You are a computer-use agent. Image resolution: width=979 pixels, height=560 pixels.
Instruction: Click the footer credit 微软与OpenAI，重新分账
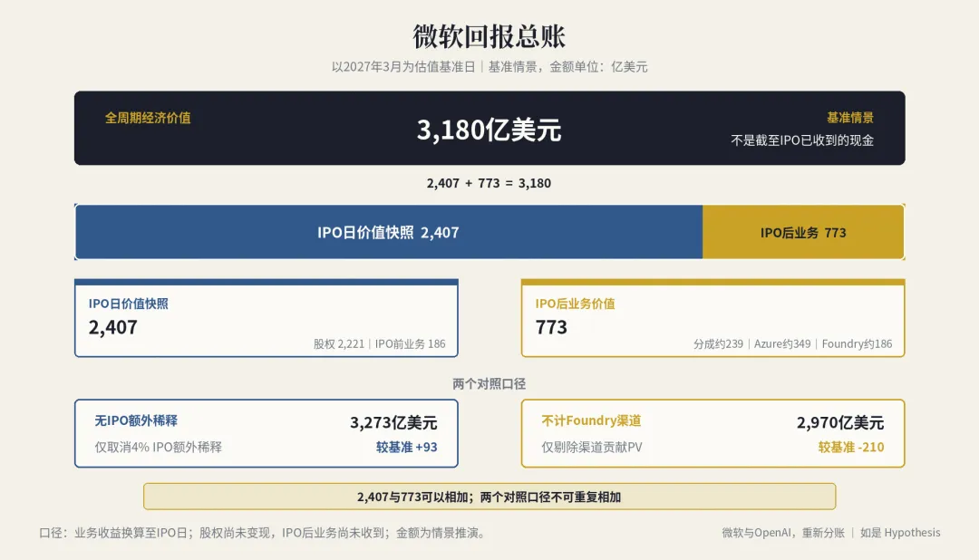[x=783, y=533]
